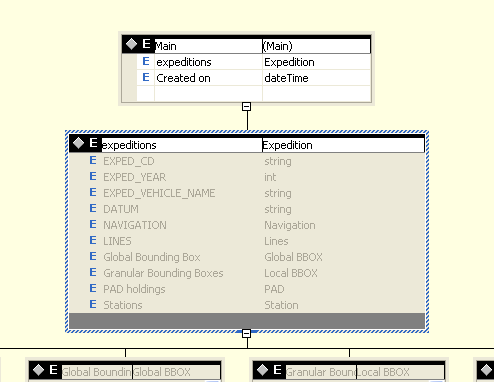
Task: Select the EXPED_VEHICLE_NAME element name
Action: pos(159,193)
